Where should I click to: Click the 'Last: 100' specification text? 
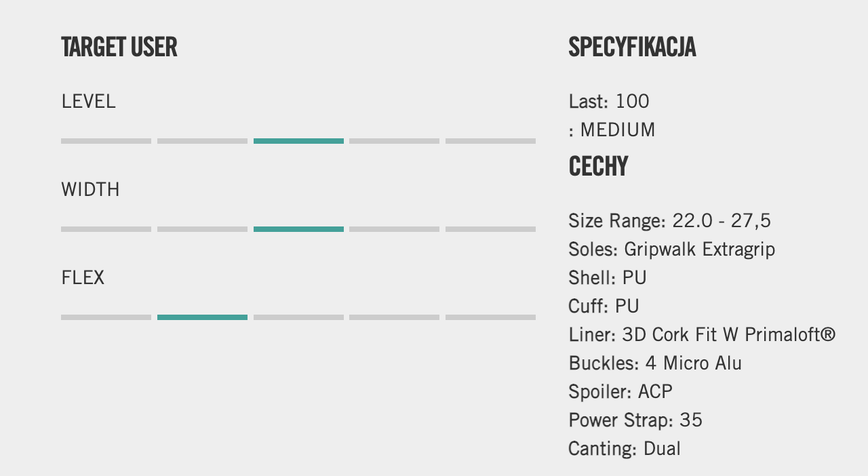coord(609,102)
